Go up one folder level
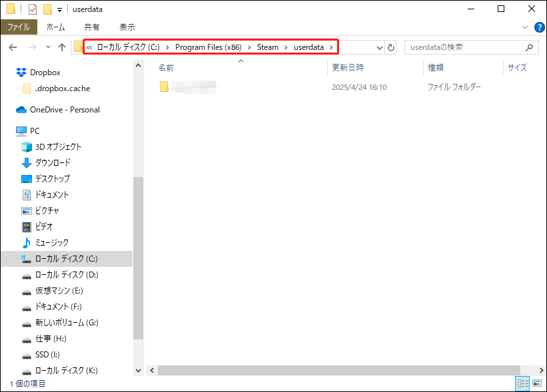 [62, 47]
